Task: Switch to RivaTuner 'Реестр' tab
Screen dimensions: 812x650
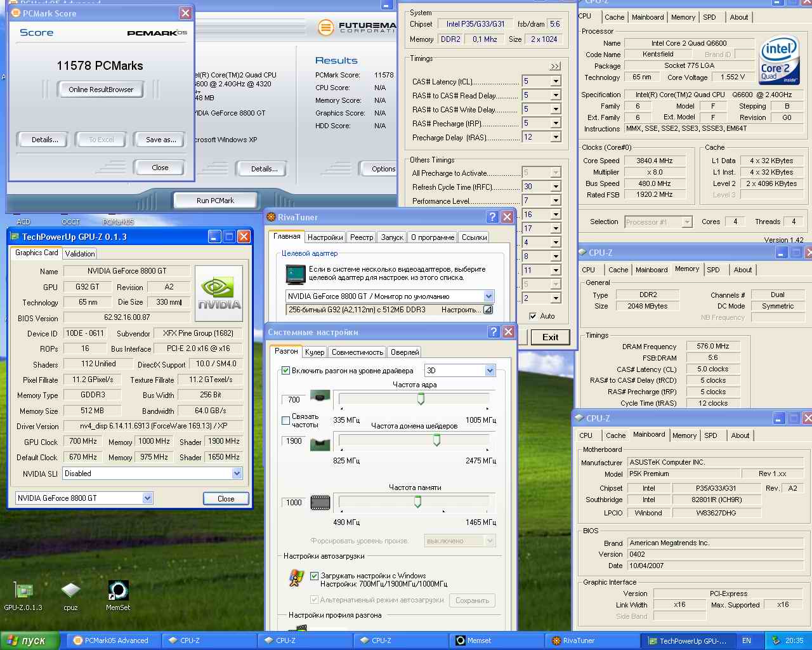Action: [x=362, y=237]
